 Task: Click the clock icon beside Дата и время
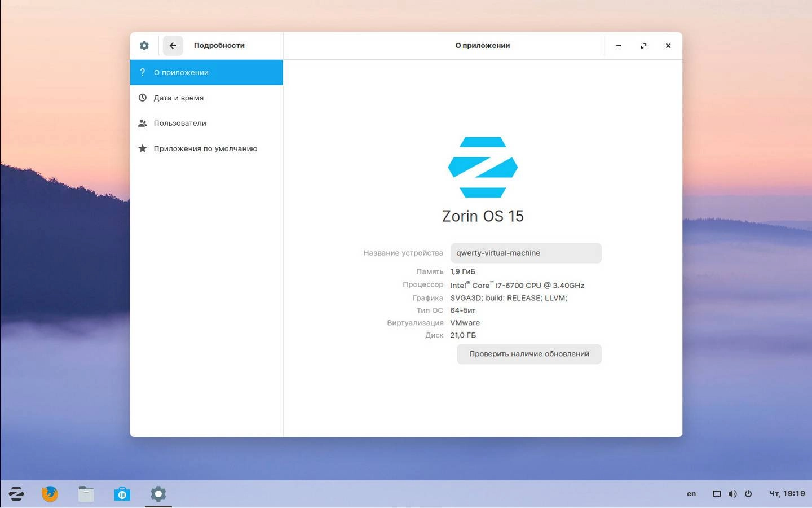pos(143,98)
